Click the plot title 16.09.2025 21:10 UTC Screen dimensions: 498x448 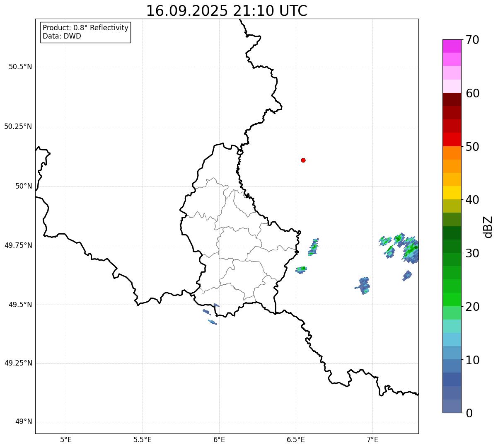[227, 11]
